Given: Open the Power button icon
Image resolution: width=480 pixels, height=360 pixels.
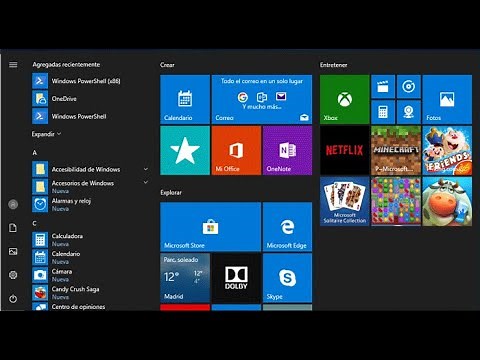Looking at the screenshot, I should (x=13, y=299).
